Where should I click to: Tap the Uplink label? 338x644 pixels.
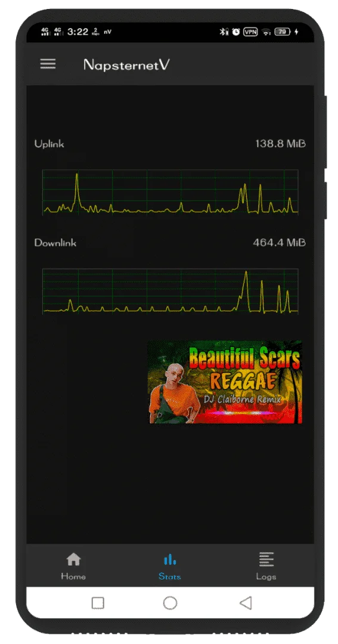(49, 144)
